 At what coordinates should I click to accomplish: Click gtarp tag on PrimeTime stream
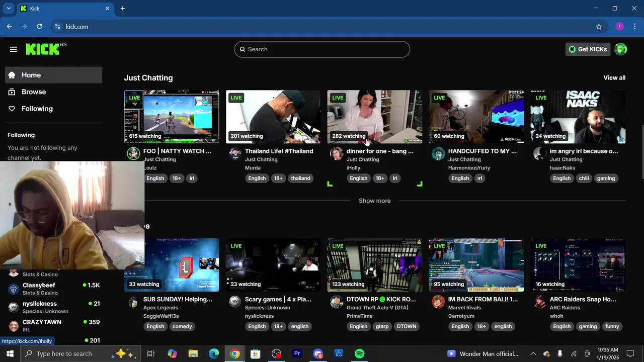click(x=382, y=327)
